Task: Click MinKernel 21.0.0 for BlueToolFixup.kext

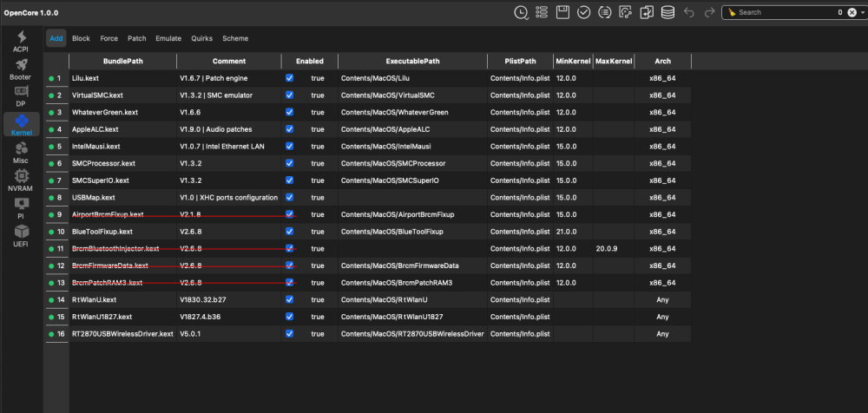Action: click(566, 232)
